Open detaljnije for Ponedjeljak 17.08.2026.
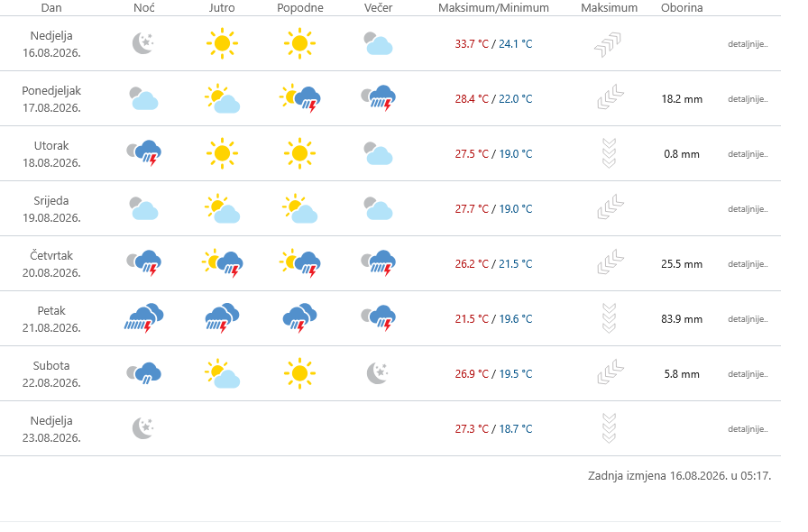Image resolution: width=808 pixels, height=532 pixels. (748, 99)
